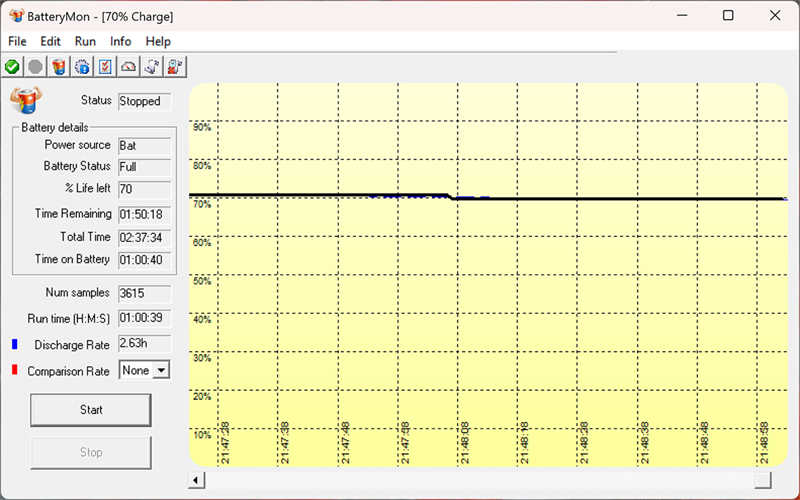Screen dimensions: 800x500
Task: Click the Power source field showing Bat
Action: [x=145, y=146]
